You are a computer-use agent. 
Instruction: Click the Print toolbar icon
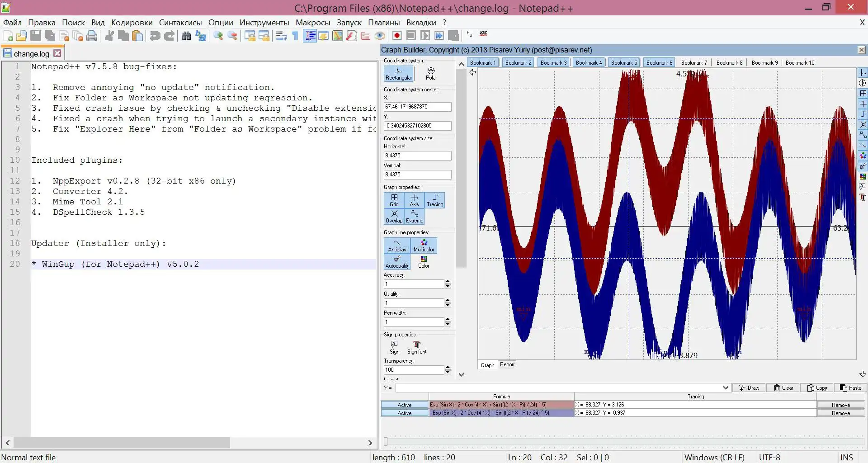pyautogui.click(x=92, y=36)
